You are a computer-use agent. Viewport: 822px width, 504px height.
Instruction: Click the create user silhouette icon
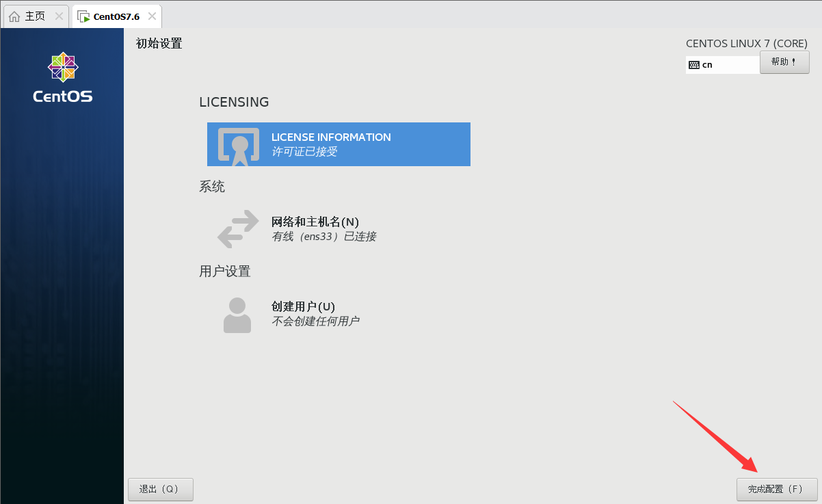click(237, 315)
